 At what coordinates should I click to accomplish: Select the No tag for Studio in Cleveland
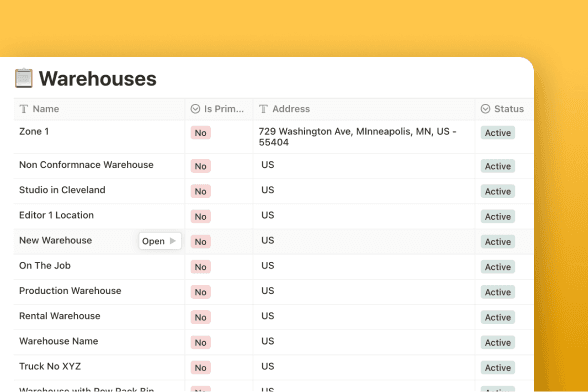click(201, 191)
